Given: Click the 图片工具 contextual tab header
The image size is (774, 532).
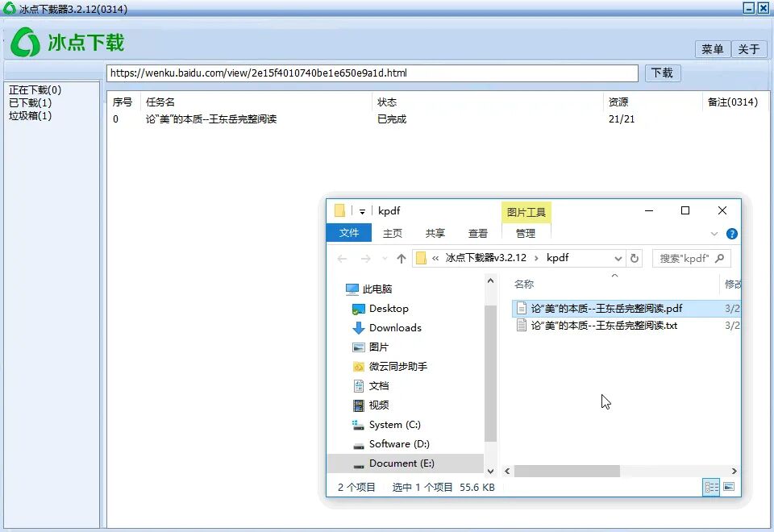Looking at the screenshot, I should coord(526,212).
